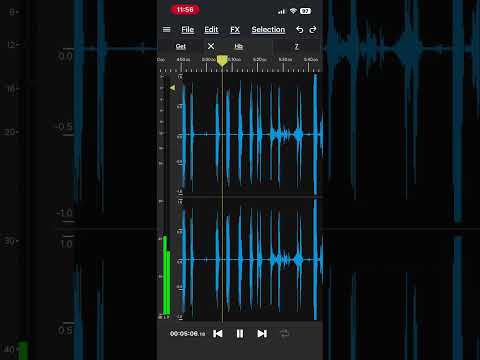Tap the playback time counter
480x360 pixels.
(187, 334)
